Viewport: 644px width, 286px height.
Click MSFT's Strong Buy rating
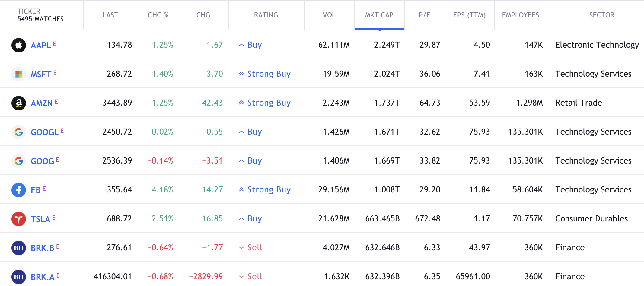(x=264, y=74)
